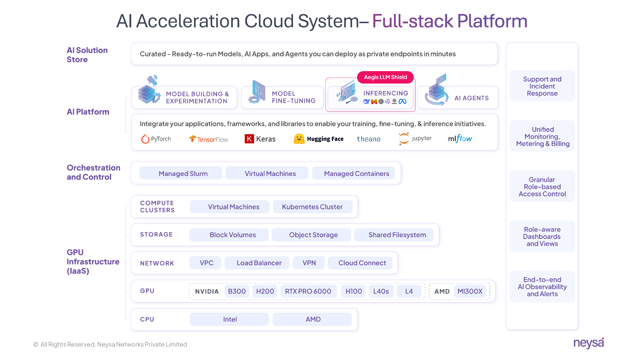This screenshot has width=644, height=362.
Task: Click the Curated ready-to-run models description box
Action: [x=314, y=54]
